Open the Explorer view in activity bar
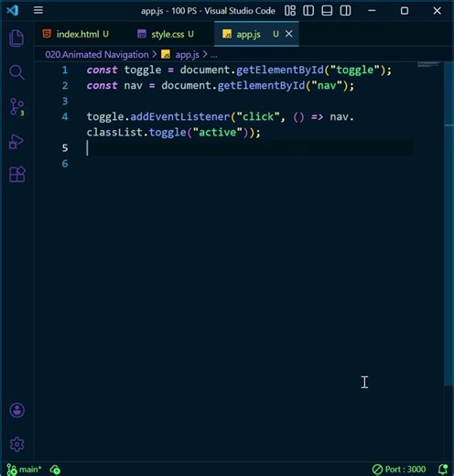The height and width of the screenshot is (476, 454). point(16,38)
